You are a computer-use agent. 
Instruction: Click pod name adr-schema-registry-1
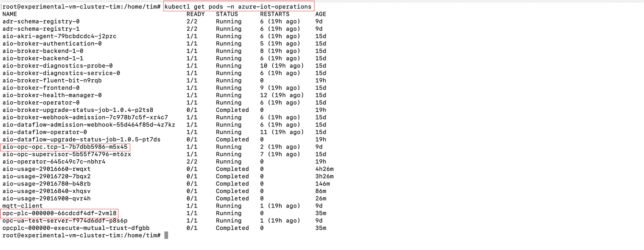(41, 29)
